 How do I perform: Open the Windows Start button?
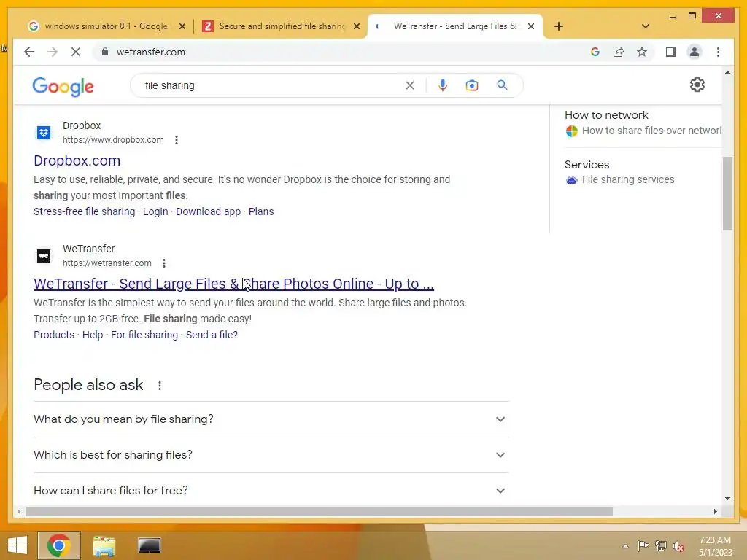18,545
